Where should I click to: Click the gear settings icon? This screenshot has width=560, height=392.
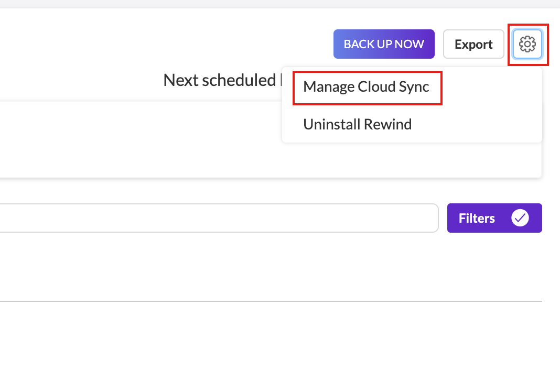click(x=527, y=44)
